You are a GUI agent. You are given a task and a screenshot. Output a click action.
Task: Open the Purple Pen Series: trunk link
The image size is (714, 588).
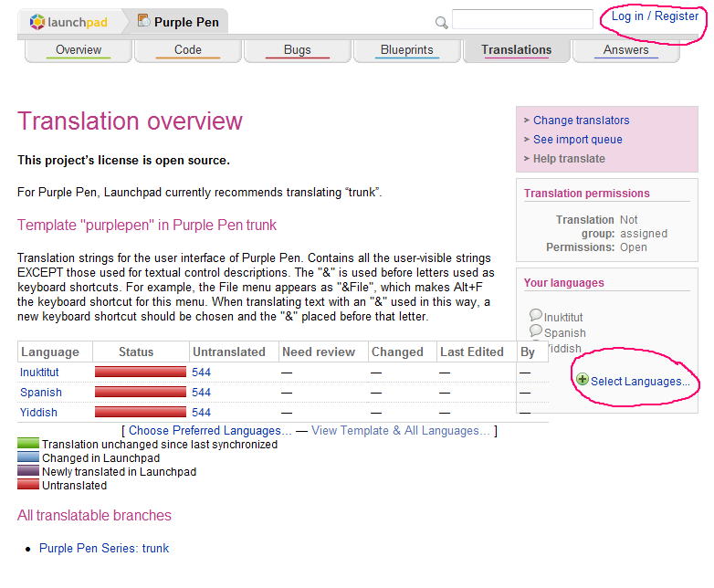point(104,548)
